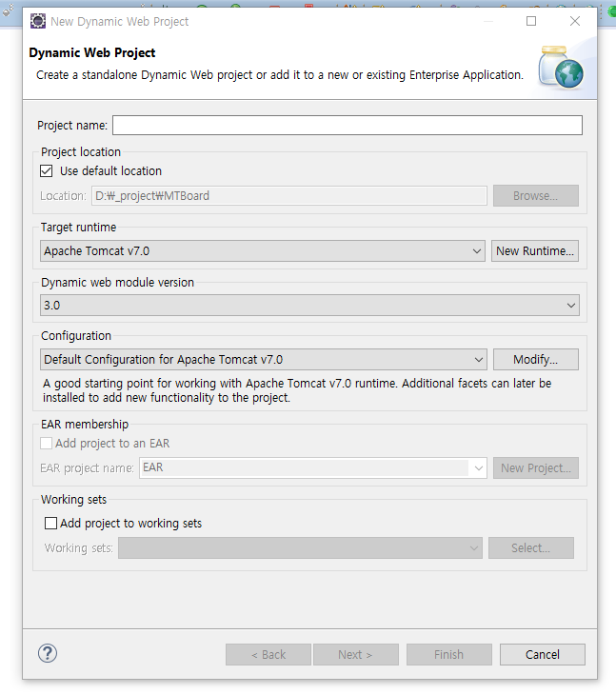Screen dimensions: 616x695
Task: Click the Next button
Action: pos(355,654)
